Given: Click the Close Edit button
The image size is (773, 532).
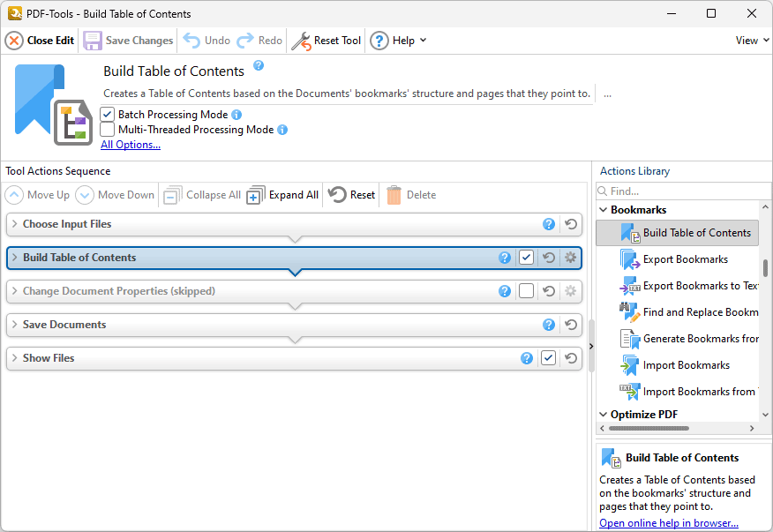Looking at the screenshot, I should point(40,41).
